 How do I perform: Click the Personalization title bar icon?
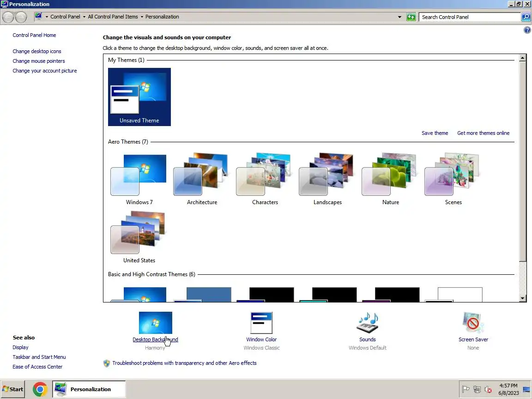[5, 4]
